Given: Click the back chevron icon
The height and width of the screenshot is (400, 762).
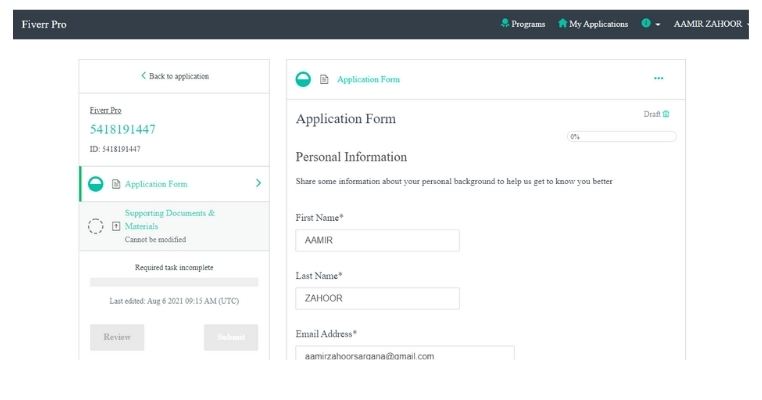Looking at the screenshot, I should click(143, 75).
